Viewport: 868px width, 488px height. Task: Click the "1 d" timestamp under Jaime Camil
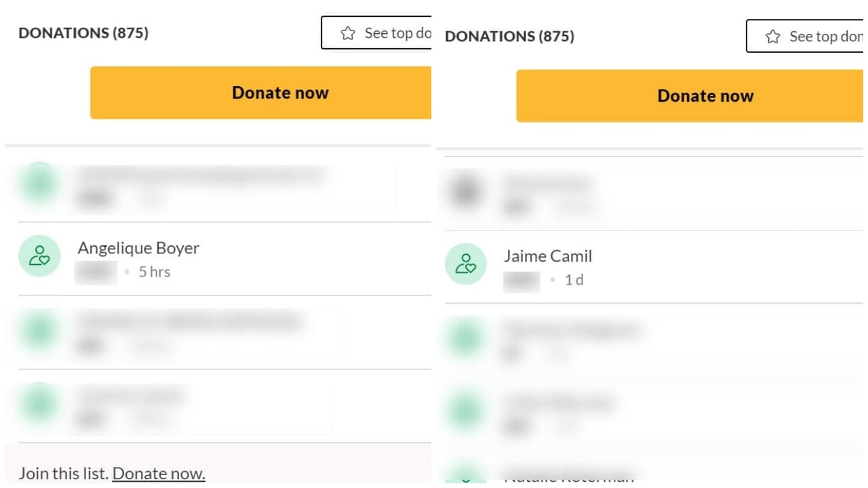point(574,280)
